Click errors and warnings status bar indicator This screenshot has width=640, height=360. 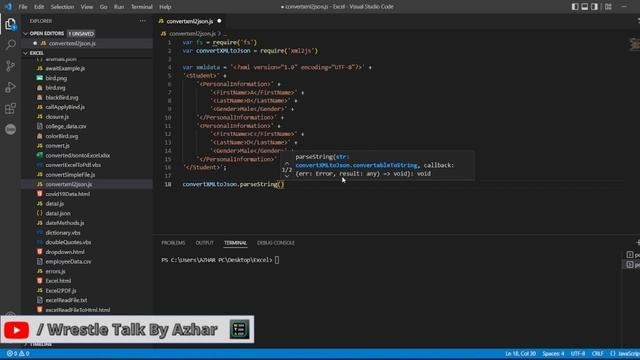(x=18, y=353)
